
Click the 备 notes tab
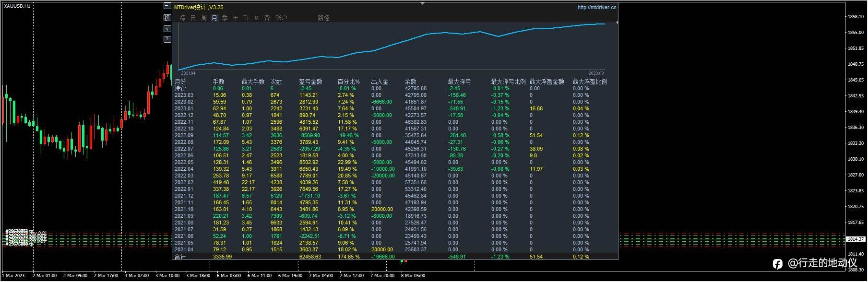[267, 18]
